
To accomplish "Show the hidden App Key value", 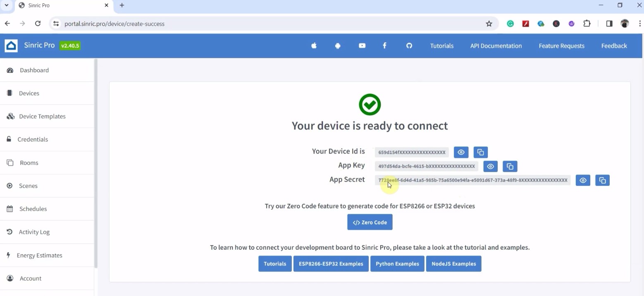I will point(490,166).
